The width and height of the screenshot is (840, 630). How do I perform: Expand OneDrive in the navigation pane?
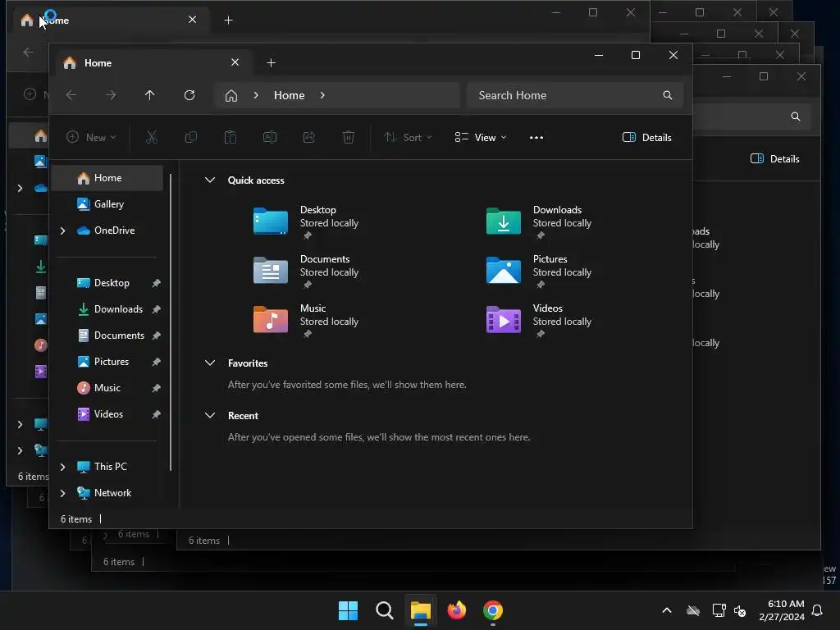click(x=62, y=231)
